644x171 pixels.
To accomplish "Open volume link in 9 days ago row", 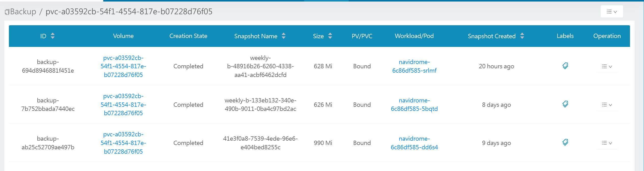I will coord(123,143).
